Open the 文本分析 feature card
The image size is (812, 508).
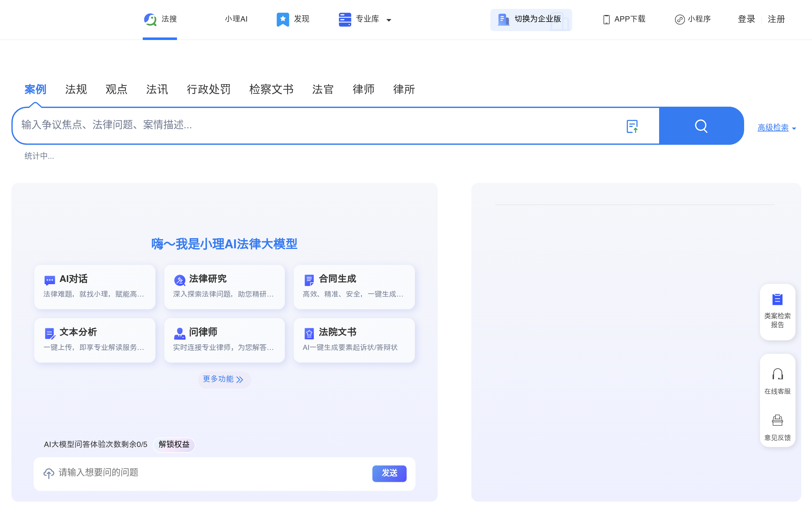pos(95,340)
